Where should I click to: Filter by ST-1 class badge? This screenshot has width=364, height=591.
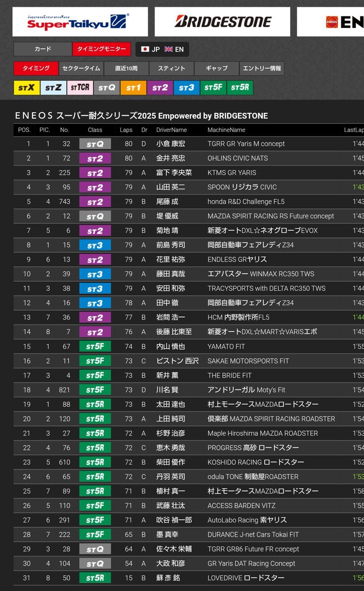(x=133, y=88)
